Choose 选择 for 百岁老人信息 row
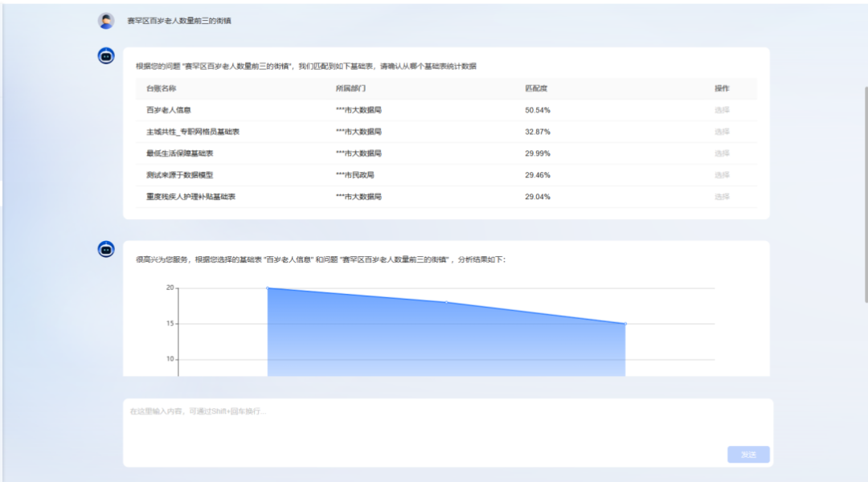Viewport: 868px width, 482px height. click(721, 110)
